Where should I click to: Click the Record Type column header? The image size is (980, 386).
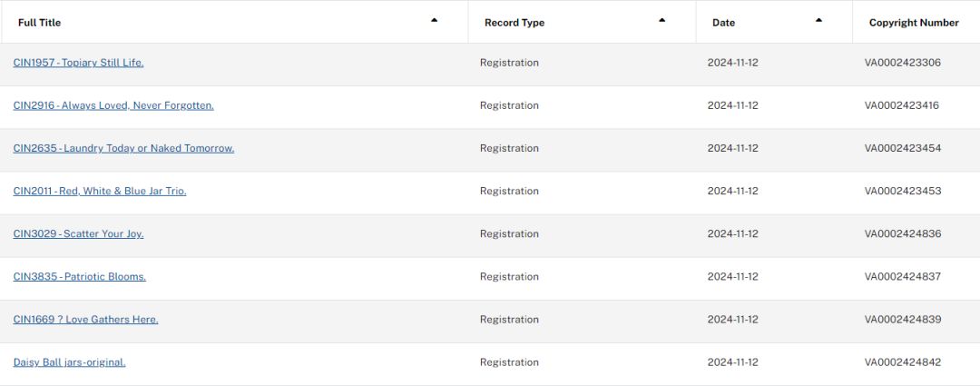point(514,23)
